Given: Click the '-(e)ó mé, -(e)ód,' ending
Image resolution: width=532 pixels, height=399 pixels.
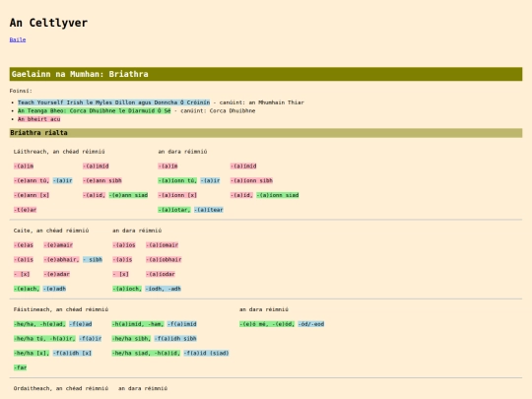Looking at the screenshot, I should pyautogui.click(x=267, y=324).
